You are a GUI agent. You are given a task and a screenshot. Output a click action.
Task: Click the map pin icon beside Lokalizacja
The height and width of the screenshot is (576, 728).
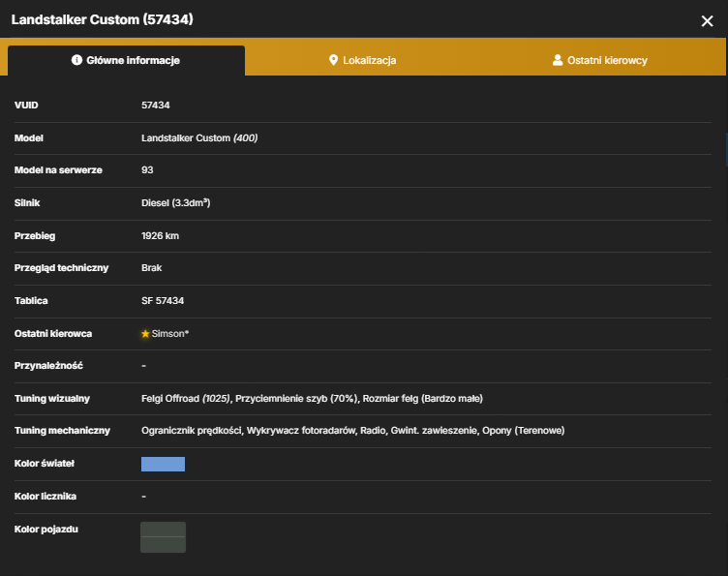click(333, 60)
